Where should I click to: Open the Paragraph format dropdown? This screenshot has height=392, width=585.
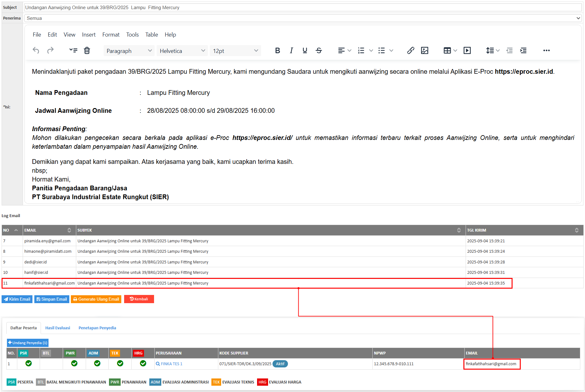(x=129, y=51)
